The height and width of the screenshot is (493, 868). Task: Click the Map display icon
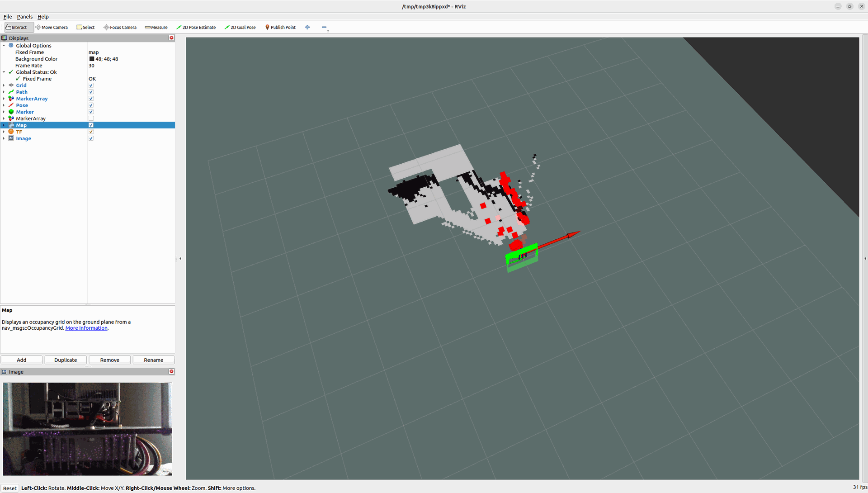tap(11, 125)
